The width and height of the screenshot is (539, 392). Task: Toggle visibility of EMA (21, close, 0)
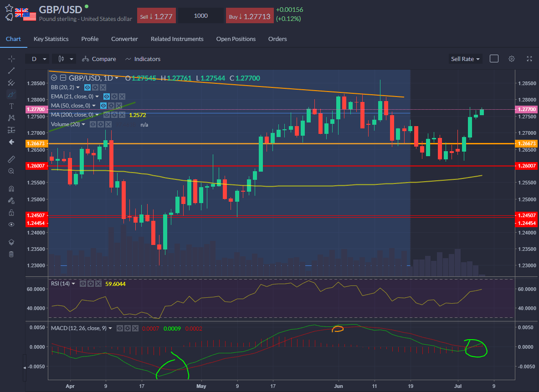(106, 97)
